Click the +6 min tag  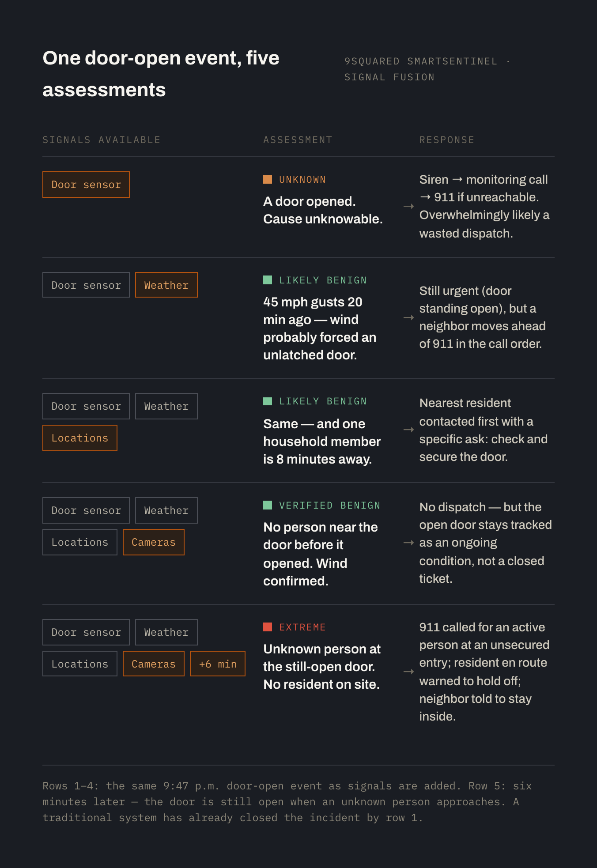click(218, 664)
